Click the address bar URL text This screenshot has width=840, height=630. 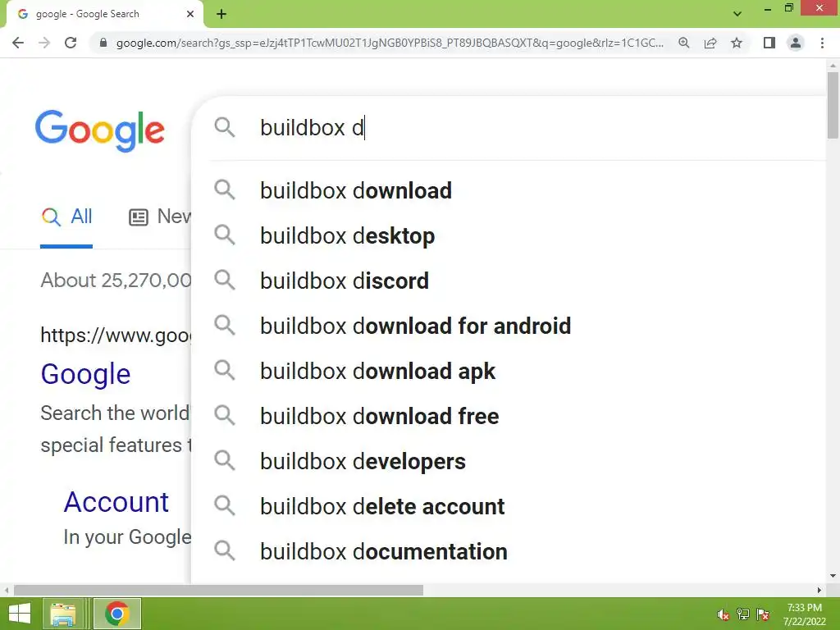(390, 43)
